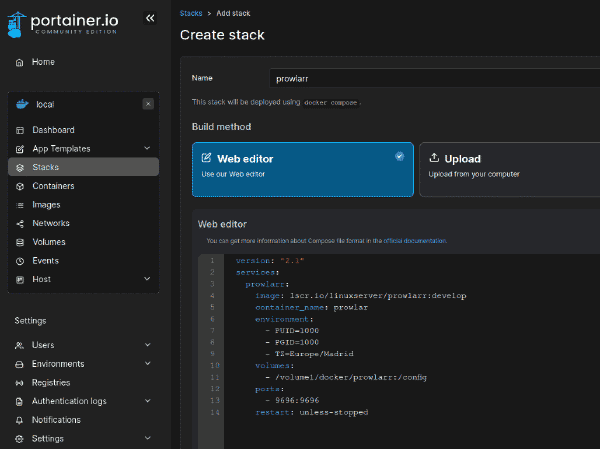This screenshot has width=600, height=449.
Task: Open the official documentation link
Action: pyautogui.click(x=415, y=241)
